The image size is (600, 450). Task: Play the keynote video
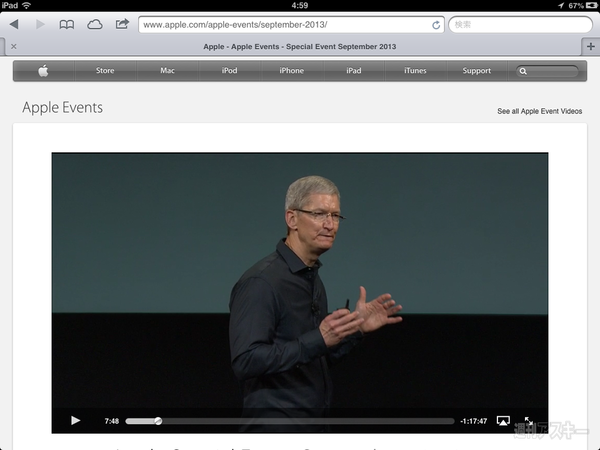[x=75, y=421]
